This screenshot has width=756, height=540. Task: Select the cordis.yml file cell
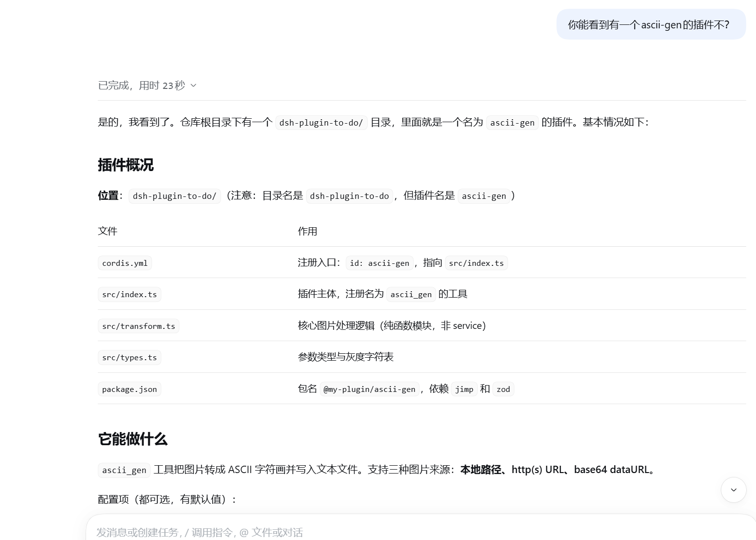tap(125, 263)
